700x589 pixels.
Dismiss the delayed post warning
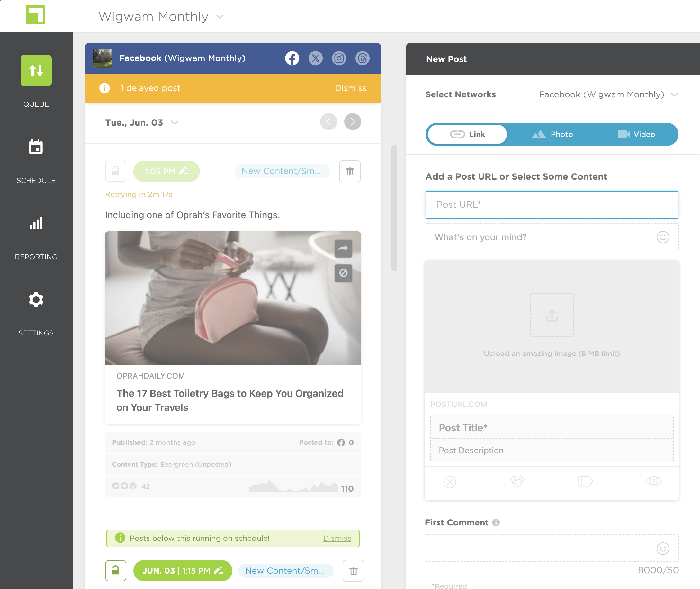[x=351, y=88]
